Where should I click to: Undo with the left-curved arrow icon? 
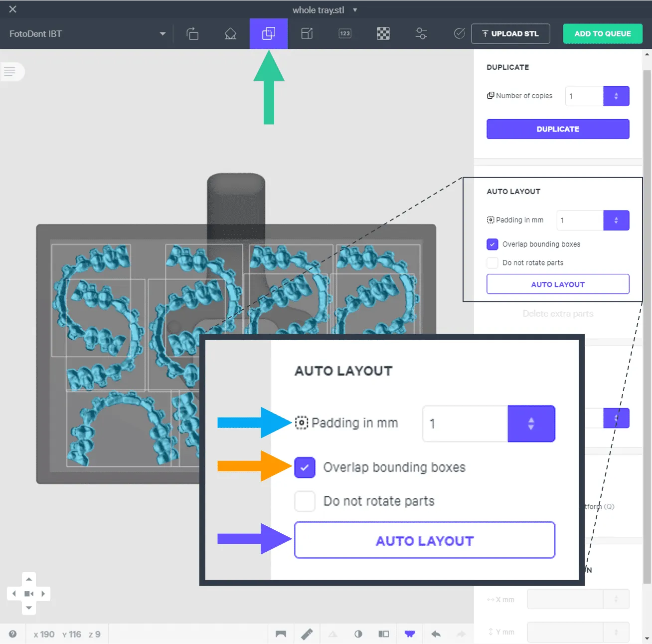[x=436, y=634]
